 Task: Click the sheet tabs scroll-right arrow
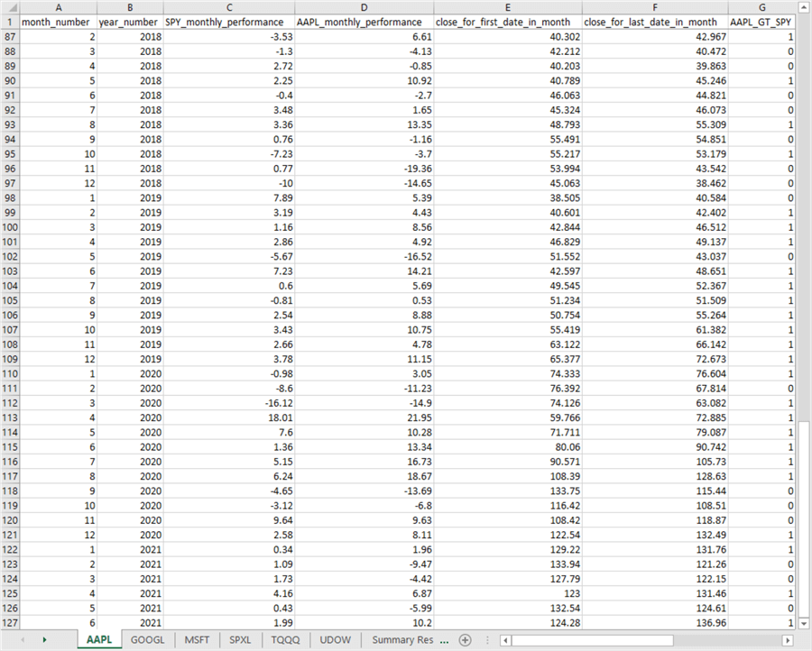[x=44, y=640]
